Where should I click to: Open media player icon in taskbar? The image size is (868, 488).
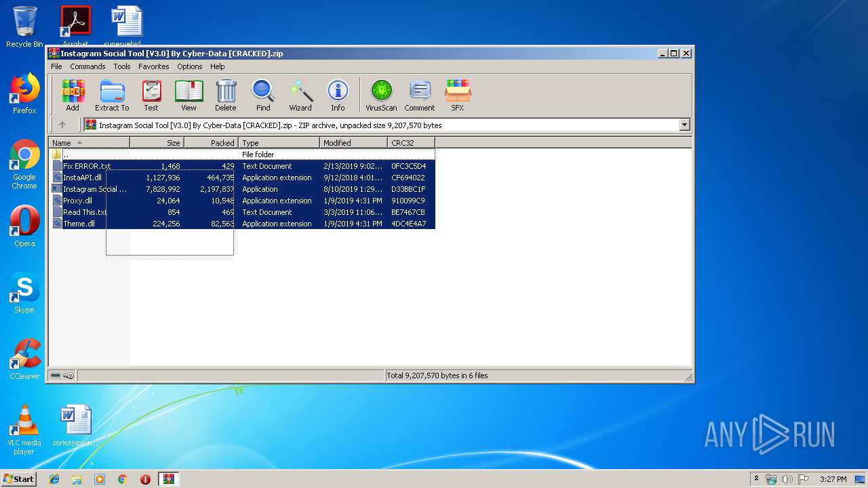[100, 479]
